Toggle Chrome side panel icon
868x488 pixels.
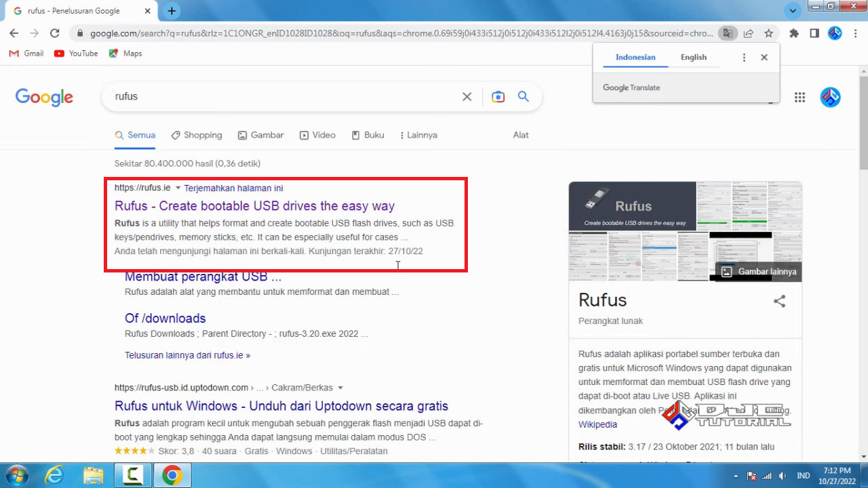pos(814,33)
